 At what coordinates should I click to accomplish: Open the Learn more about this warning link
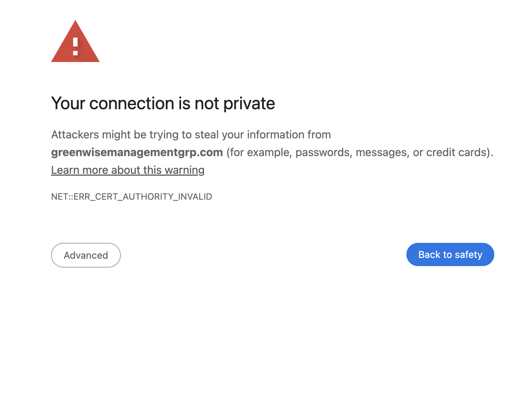tap(128, 170)
